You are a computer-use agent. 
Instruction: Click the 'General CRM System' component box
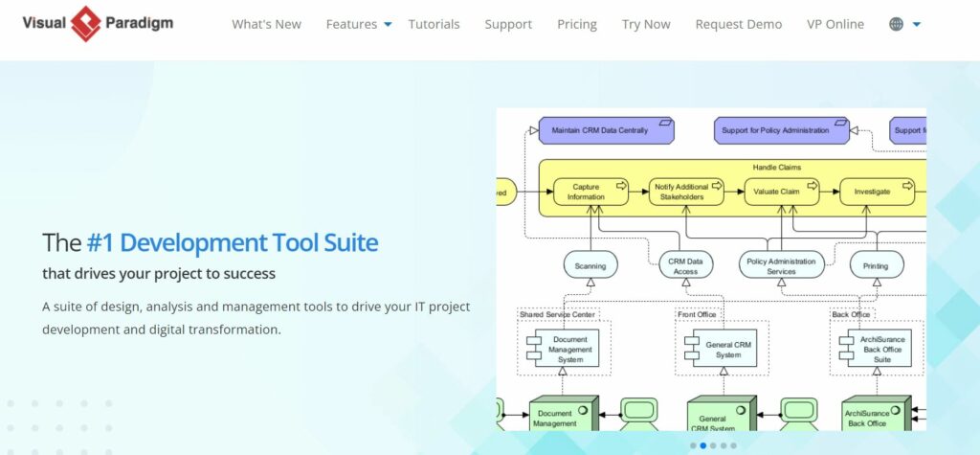(x=721, y=349)
